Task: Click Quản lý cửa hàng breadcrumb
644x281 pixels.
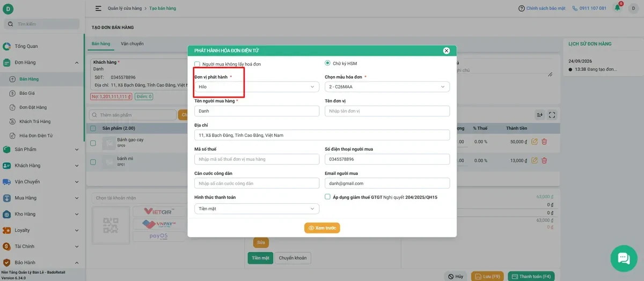Action: coord(125,9)
